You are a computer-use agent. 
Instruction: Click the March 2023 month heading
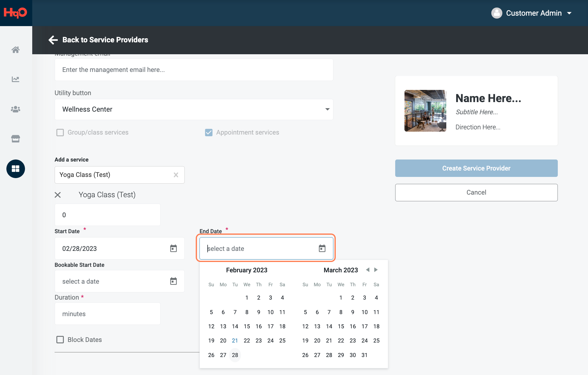[341, 270]
